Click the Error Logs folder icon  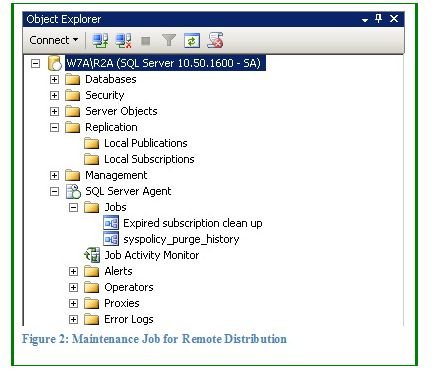pos(92,319)
